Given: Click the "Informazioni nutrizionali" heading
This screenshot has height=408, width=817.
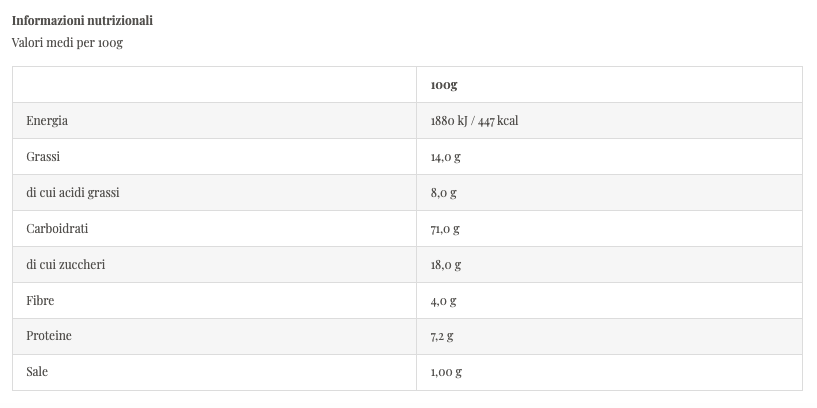Looking at the screenshot, I should [82, 21].
